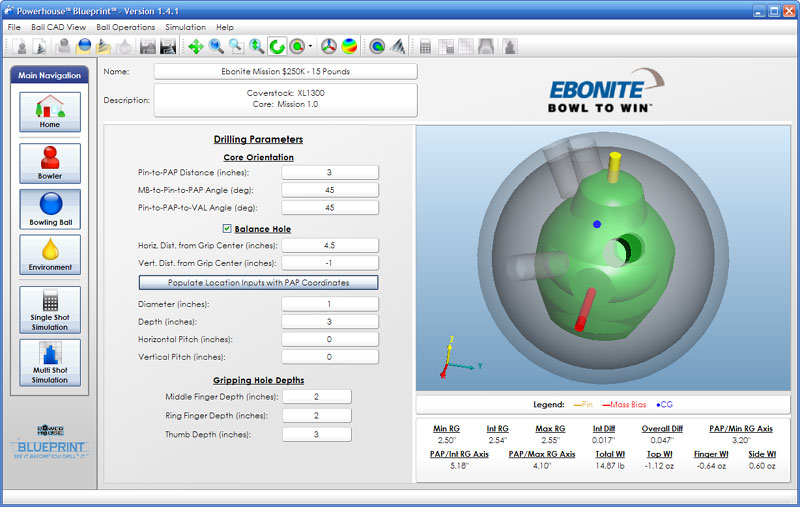Click the grid with calculator toolbar icon
The image size is (800, 507).
(445, 46)
